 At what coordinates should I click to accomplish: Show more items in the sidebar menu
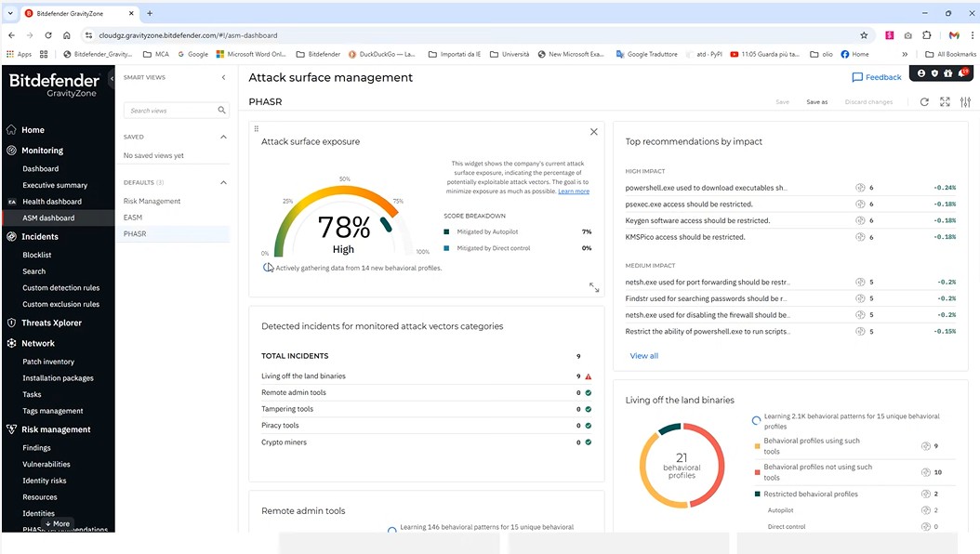pyautogui.click(x=57, y=523)
